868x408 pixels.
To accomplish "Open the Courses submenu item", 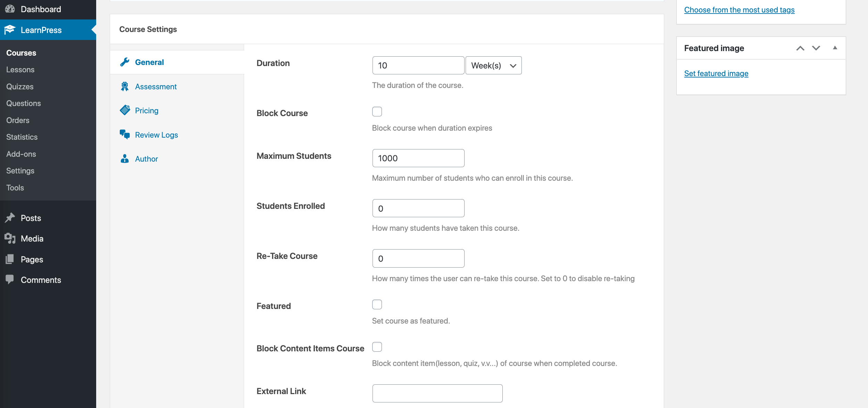I will coord(48,53).
